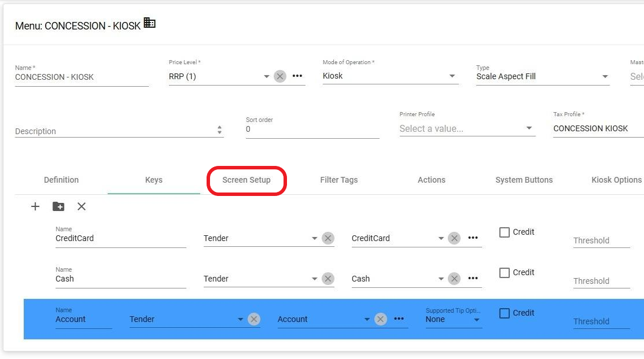Click the Description stepper arrows

[x=220, y=131]
